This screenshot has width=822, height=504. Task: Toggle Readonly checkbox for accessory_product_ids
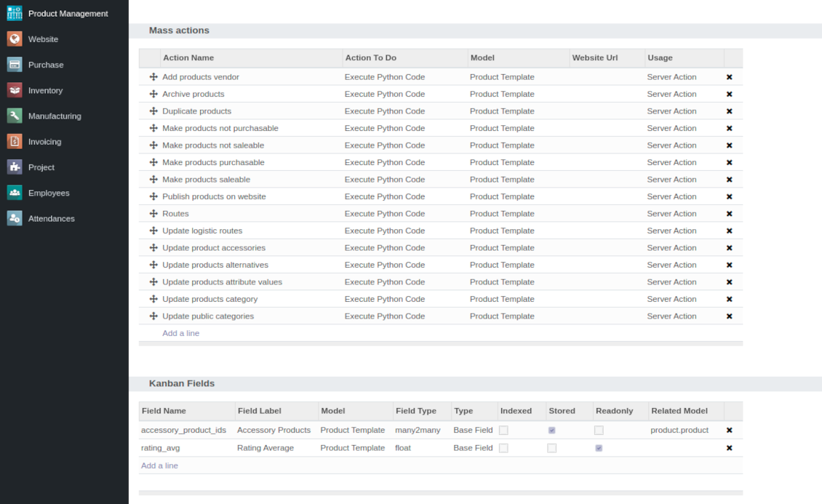coord(599,430)
